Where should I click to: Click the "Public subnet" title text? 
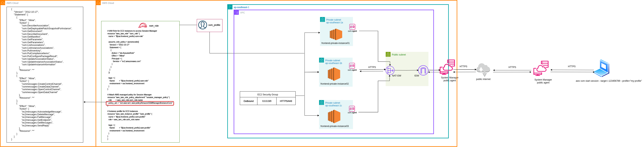(399, 55)
